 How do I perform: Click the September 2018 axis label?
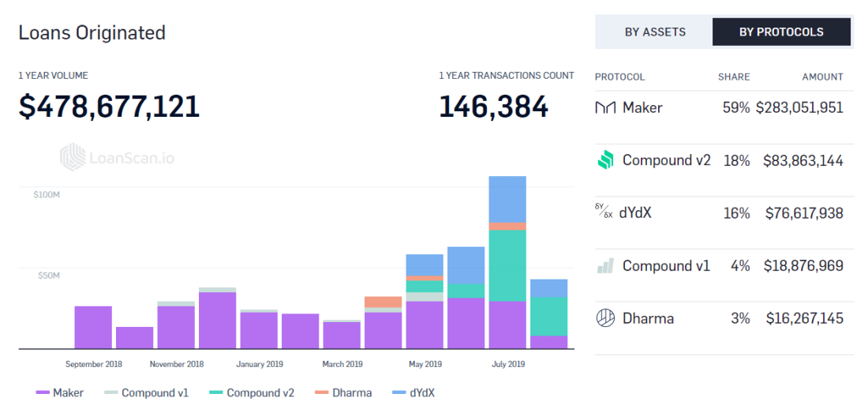click(x=94, y=364)
